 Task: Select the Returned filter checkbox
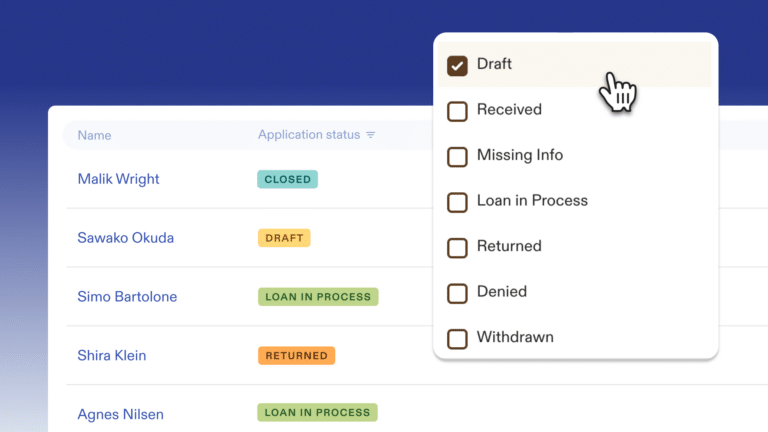457,248
